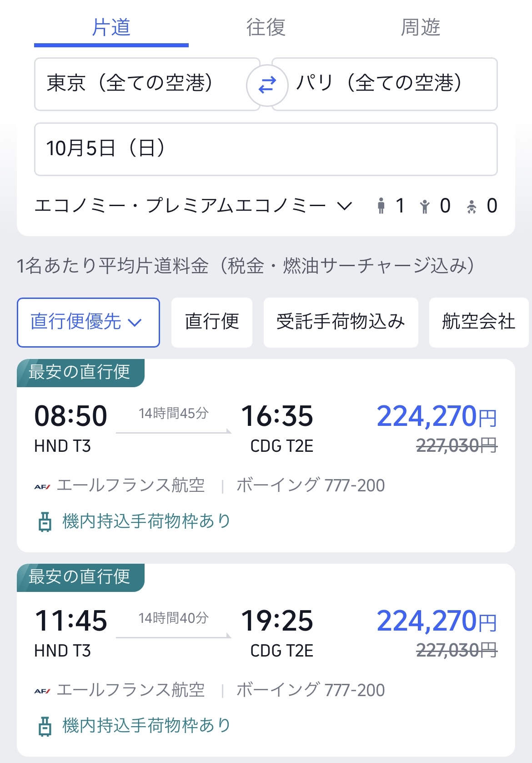The width and height of the screenshot is (532, 763).
Task: Open 機内持込手荷物枠あり link on 08:50 flight
Action: (x=146, y=521)
